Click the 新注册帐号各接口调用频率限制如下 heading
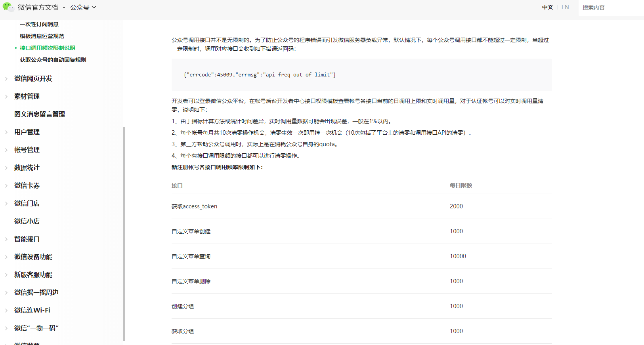The image size is (644, 345). point(217,167)
